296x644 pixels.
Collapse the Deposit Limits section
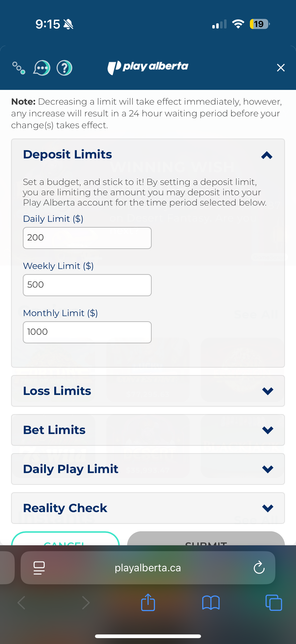coord(267,155)
